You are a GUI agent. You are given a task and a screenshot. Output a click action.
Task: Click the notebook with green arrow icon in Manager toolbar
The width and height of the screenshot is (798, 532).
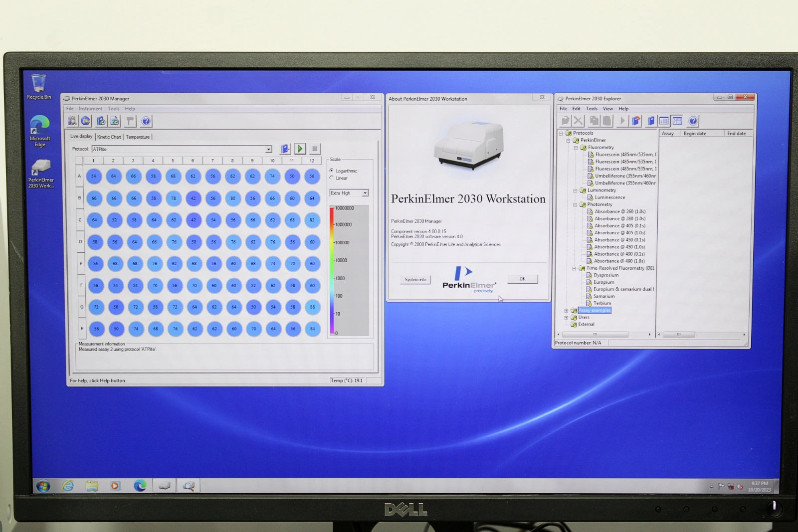(101, 121)
